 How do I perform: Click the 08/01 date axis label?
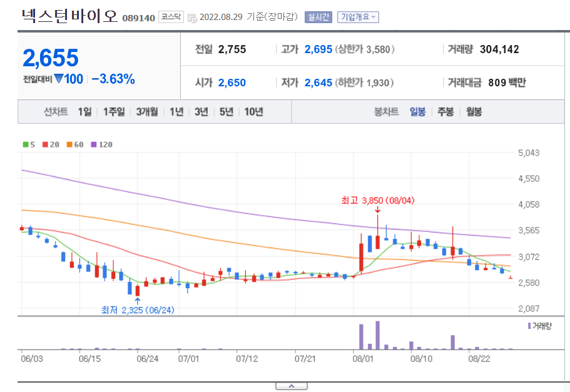point(363,359)
